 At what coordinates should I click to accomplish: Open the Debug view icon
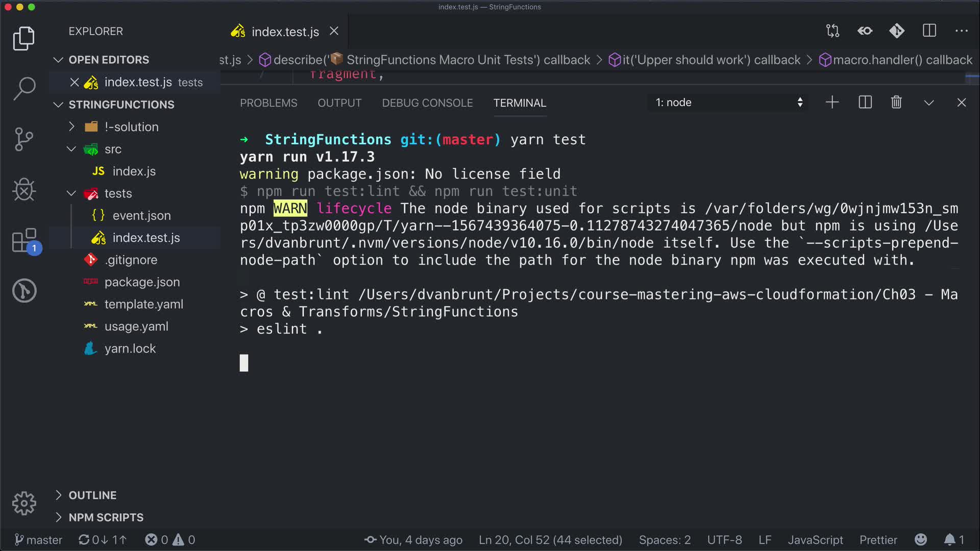click(24, 190)
